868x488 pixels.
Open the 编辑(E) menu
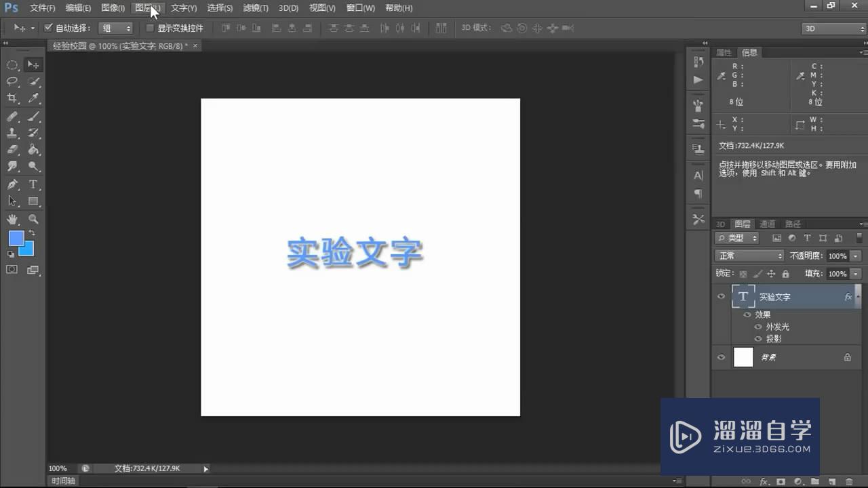point(78,8)
